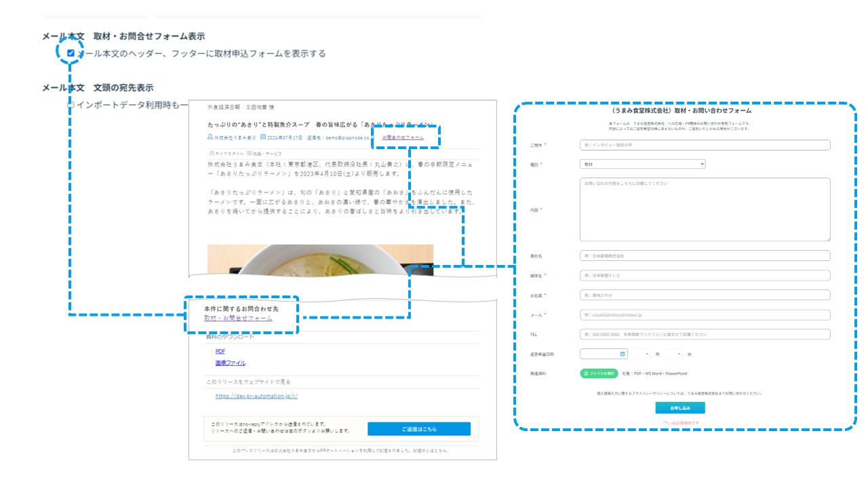Open the 種別 dropdown showing 取材

642,164
